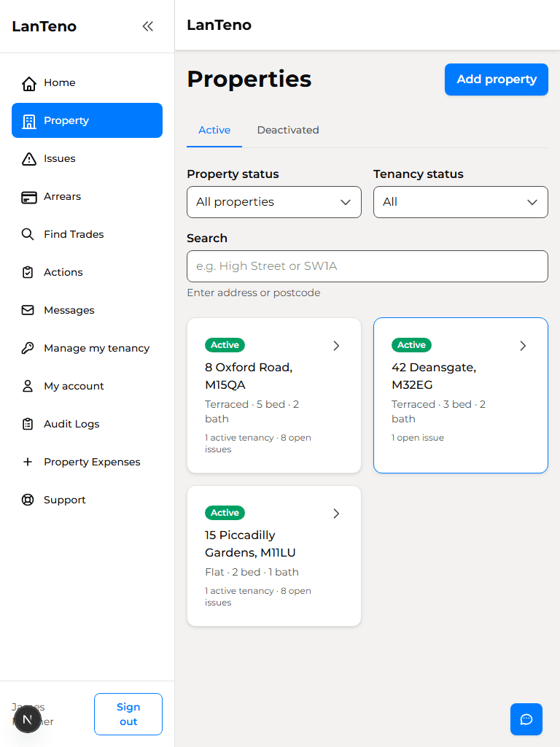This screenshot has width=560, height=747.
Task: Click 'Flat · 2 bed · 1 bath' text
Action: coord(252,572)
